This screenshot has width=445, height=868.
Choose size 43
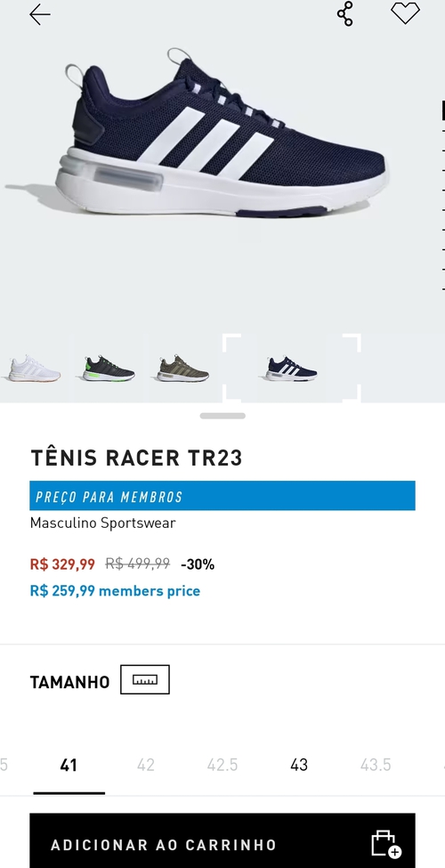(299, 765)
